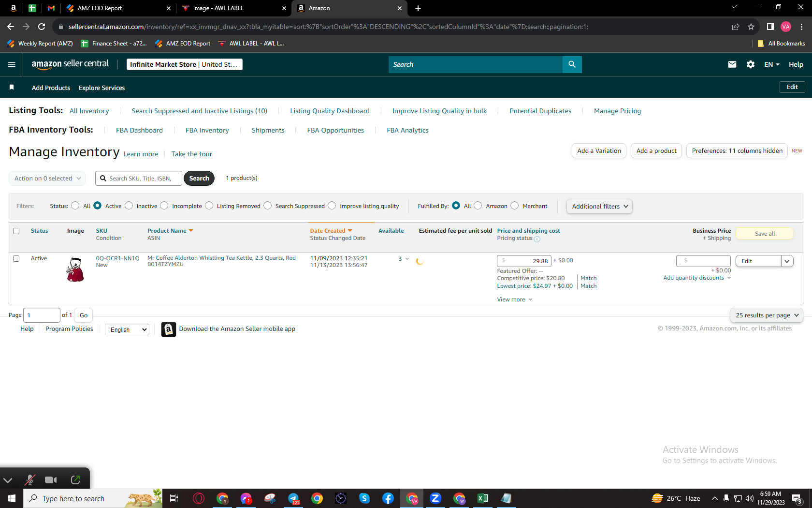
Task: Open the messages envelope icon
Action: pos(732,64)
